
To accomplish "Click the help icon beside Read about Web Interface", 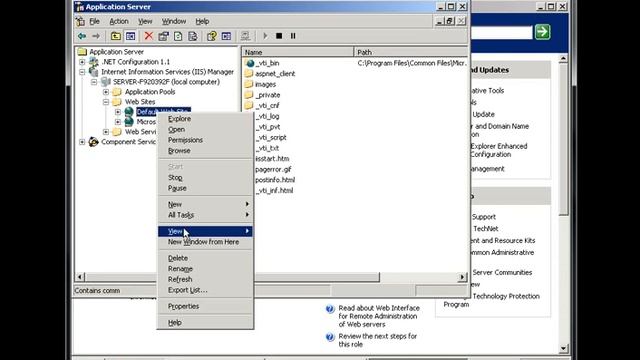I will [330, 309].
